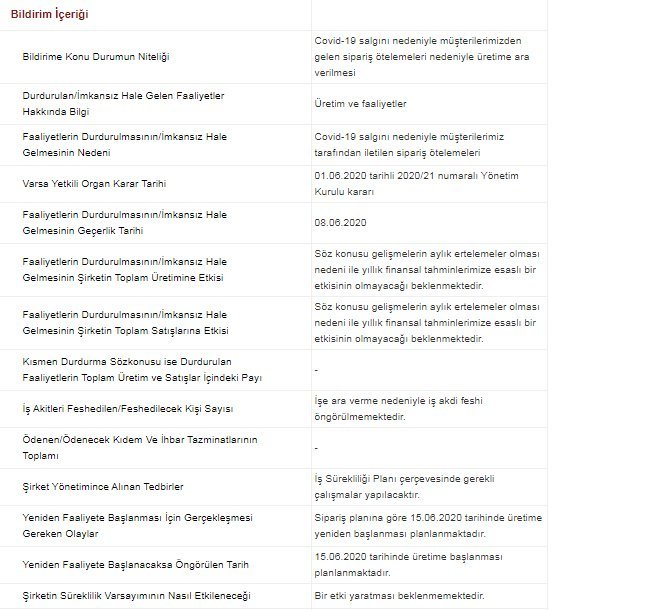Select the 'Yeniden Faaliyete Başlanması İçin Gerçekleşmesi Gereken Olaylar' label
This screenshot has height=610, width=670.
(122, 526)
